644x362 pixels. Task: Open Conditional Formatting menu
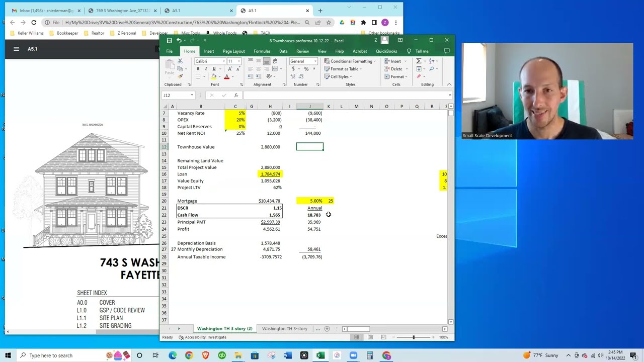pyautogui.click(x=350, y=61)
